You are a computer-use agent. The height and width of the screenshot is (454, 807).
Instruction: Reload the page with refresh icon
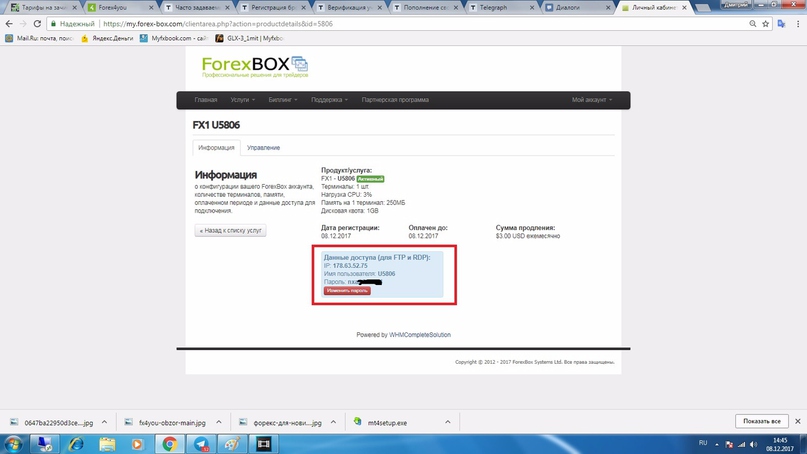(37, 24)
